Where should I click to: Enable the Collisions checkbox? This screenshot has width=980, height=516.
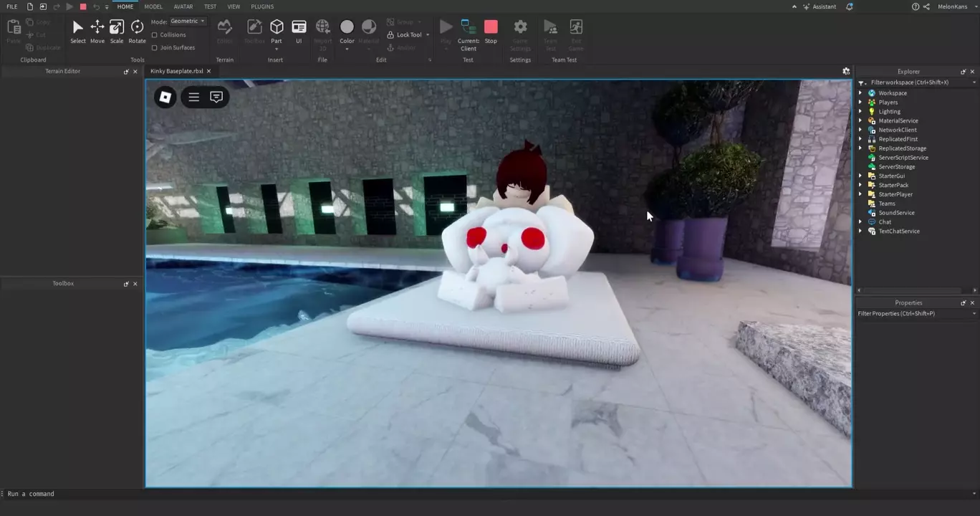[155, 35]
